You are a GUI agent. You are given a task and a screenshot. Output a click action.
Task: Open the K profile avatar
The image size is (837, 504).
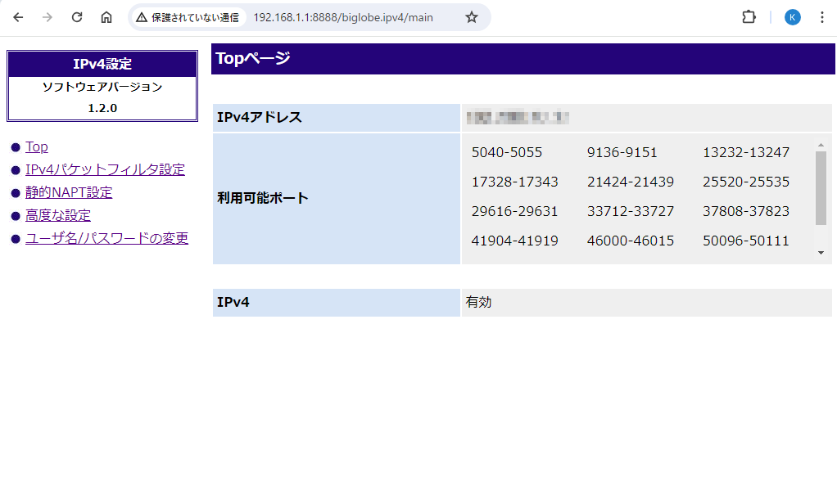792,17
